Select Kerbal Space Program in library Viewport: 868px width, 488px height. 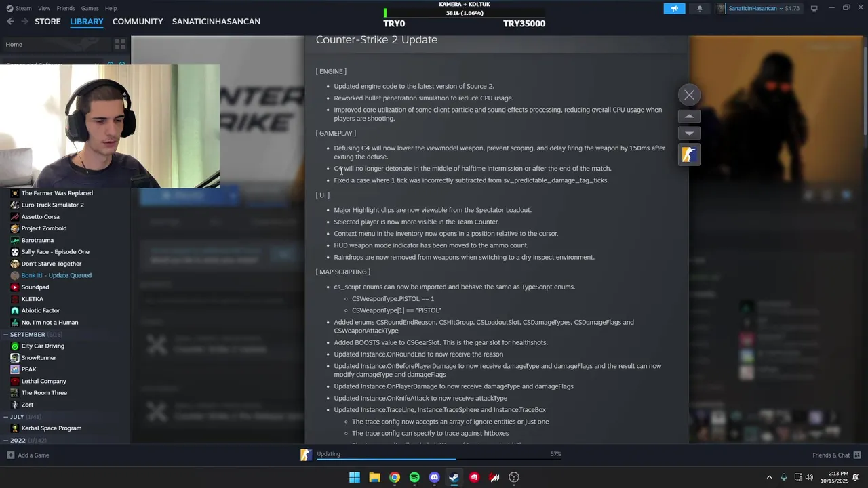(52, 428)
